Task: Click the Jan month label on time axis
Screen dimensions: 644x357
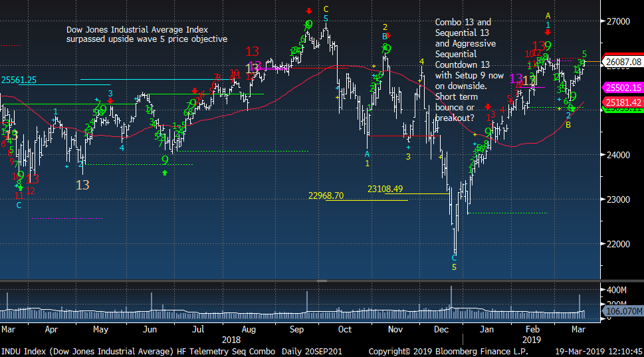Action: click(x=486, y=330)
